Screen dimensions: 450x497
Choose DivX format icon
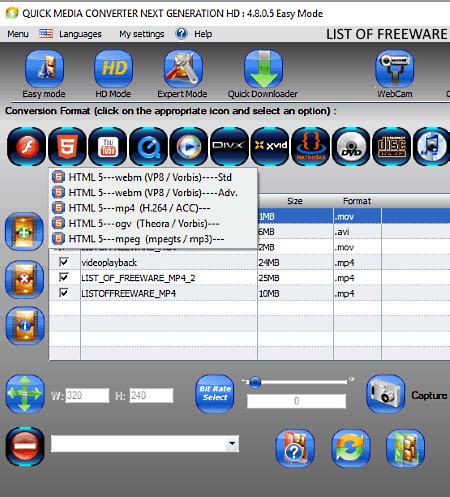tap(229, 146)
